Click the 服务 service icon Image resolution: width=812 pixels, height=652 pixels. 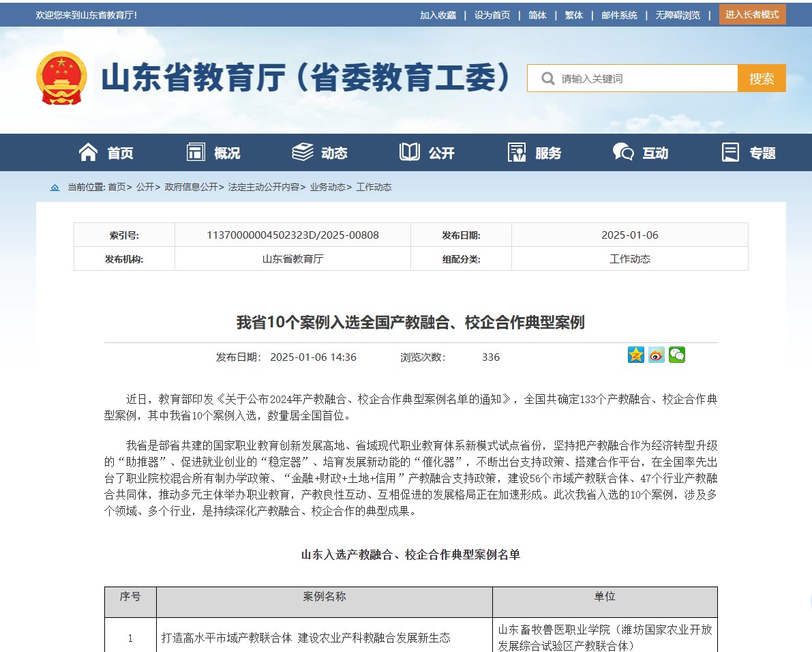pos(517,152)
